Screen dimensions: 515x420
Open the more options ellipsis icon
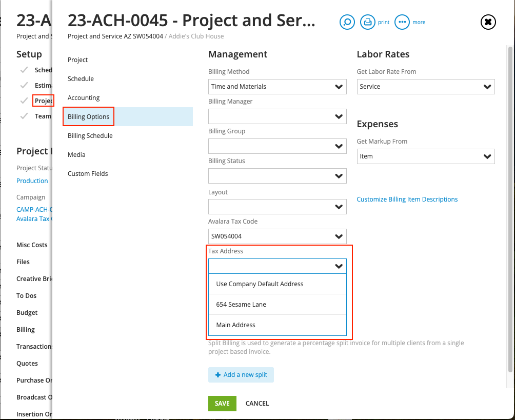pos(403,22)
